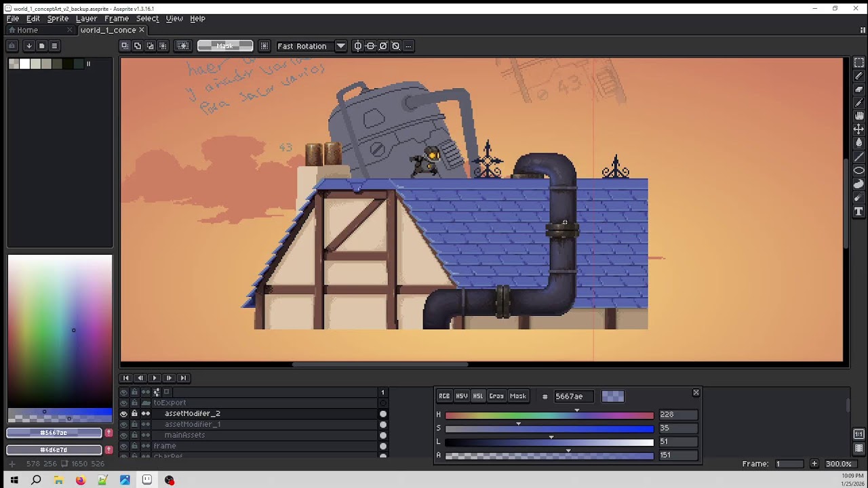Image resolution: width=868 pixels, height=488 pixels.
Task: Toggle continuous mode on assetModifer_2 layer
Action: [145, 413]
